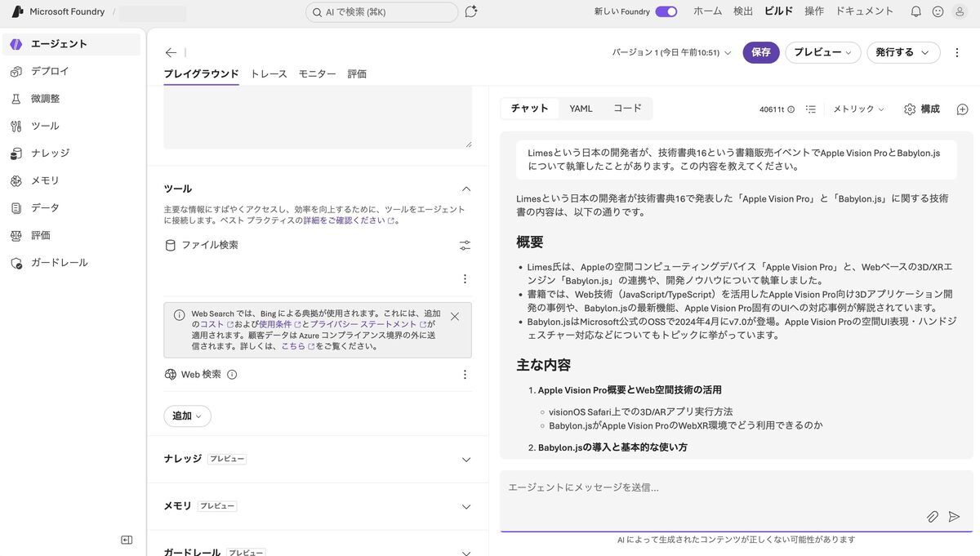Click the Microsoft Foundry logo icon
The height and width of the screenshot is (556, 980).
(x=17, y=11)
